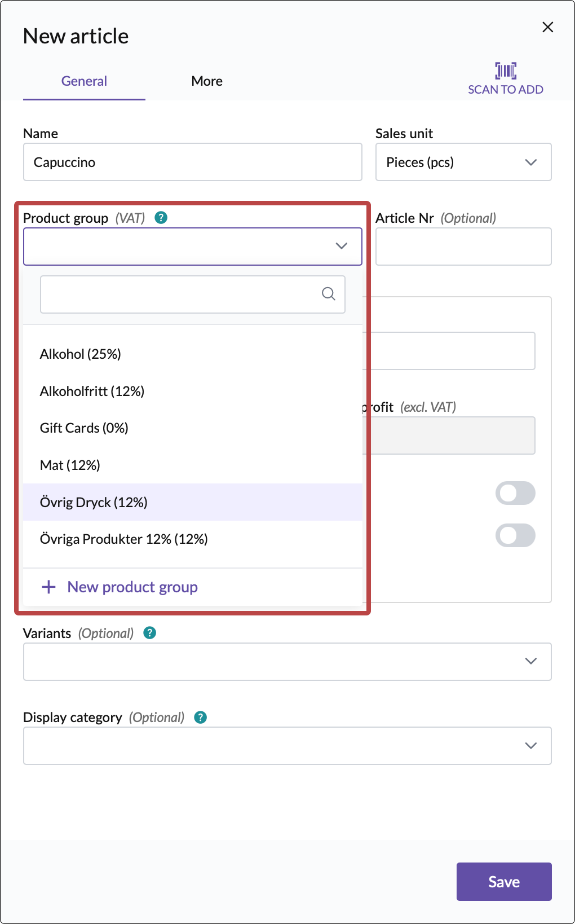Switch to the More tab
Viewport: 575px width, 924px height.
(207, 81)
